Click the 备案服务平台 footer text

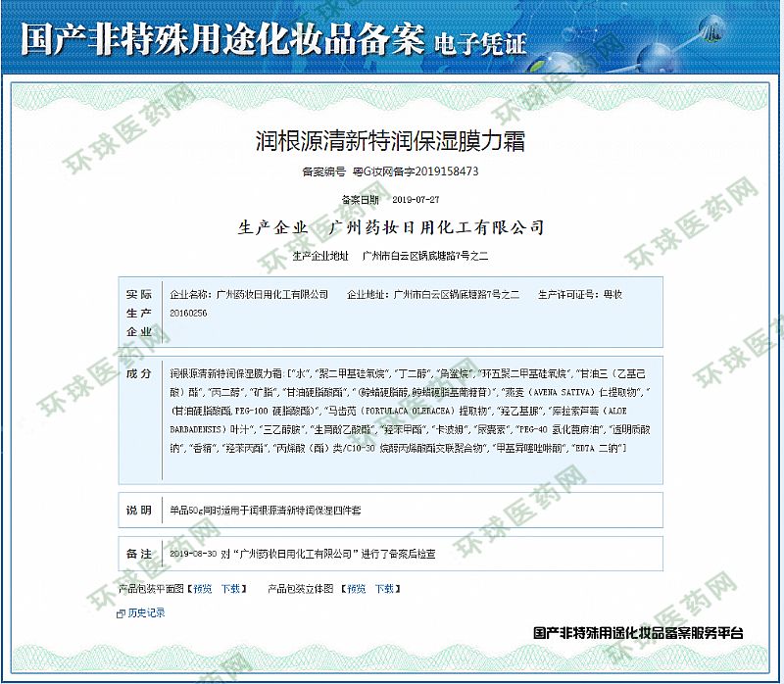(638, 633)
